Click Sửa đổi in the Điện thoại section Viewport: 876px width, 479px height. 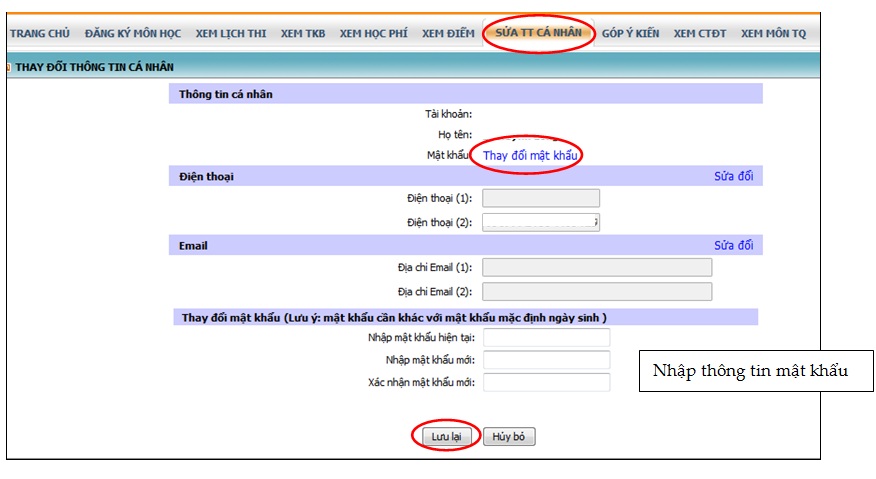[x=733, y=176]
